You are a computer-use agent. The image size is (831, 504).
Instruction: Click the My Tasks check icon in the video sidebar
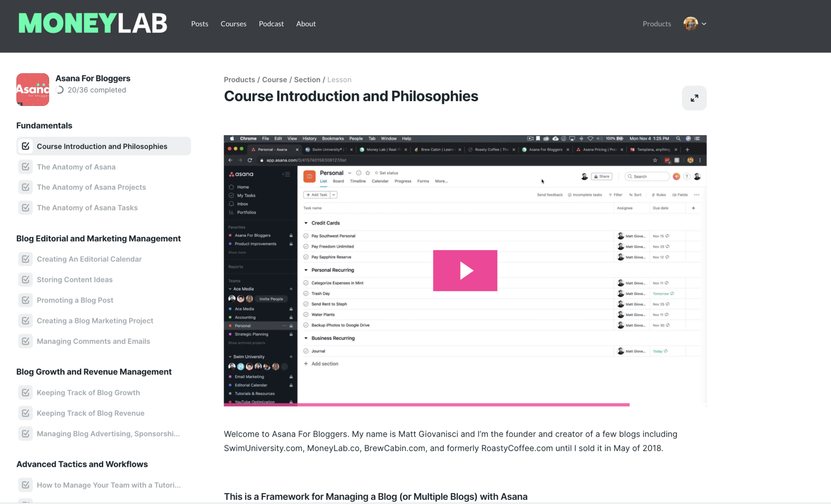click(x=231, y=196)
